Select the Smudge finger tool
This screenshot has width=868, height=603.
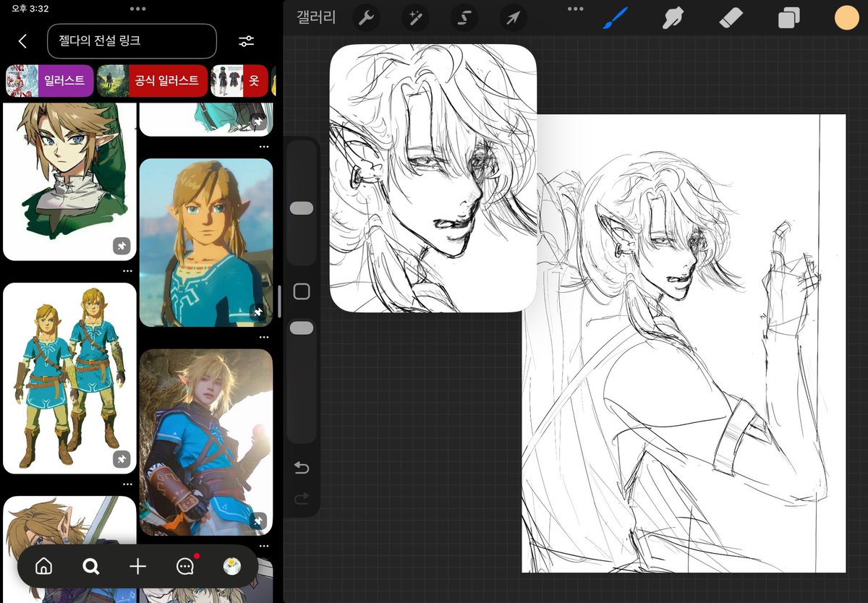[x=673, y=18]
